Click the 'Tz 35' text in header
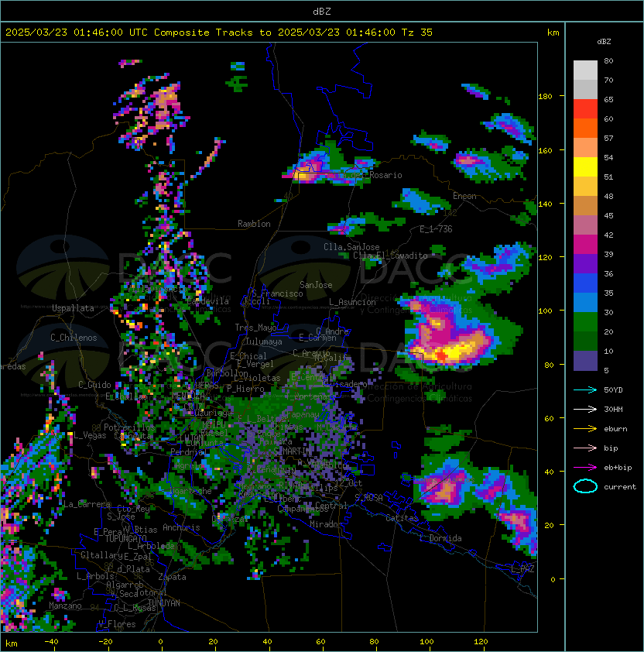 click(x=417, y=33)
